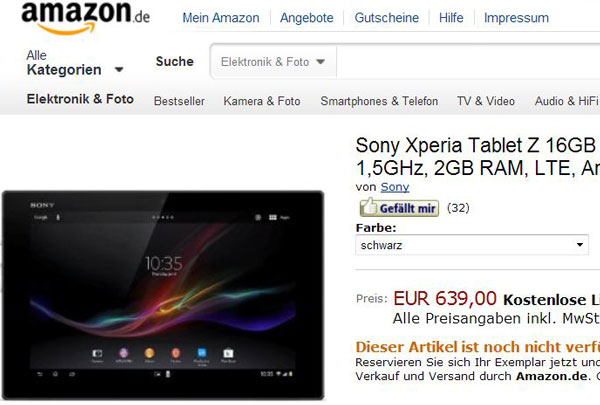Select the Bestseller tab

coord(179,101)
